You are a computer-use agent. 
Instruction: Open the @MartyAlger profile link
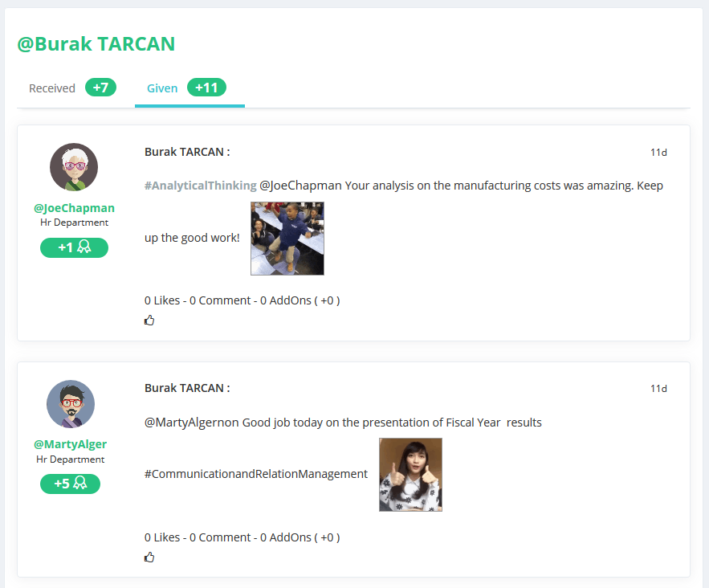coord(71,444)
